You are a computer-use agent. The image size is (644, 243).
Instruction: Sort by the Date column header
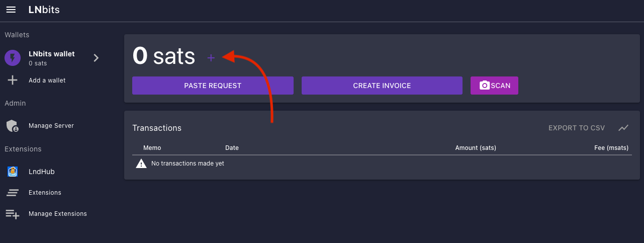click(232, 148)
